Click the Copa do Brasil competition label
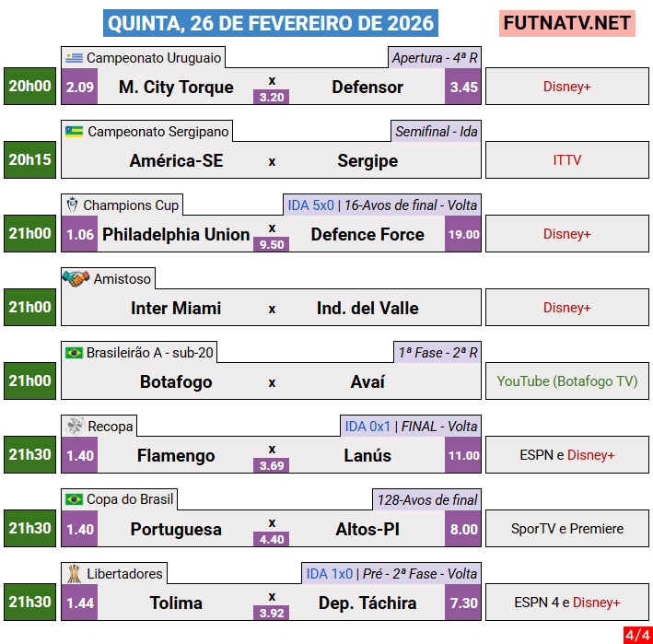653x644 pixels. (130, 499)
